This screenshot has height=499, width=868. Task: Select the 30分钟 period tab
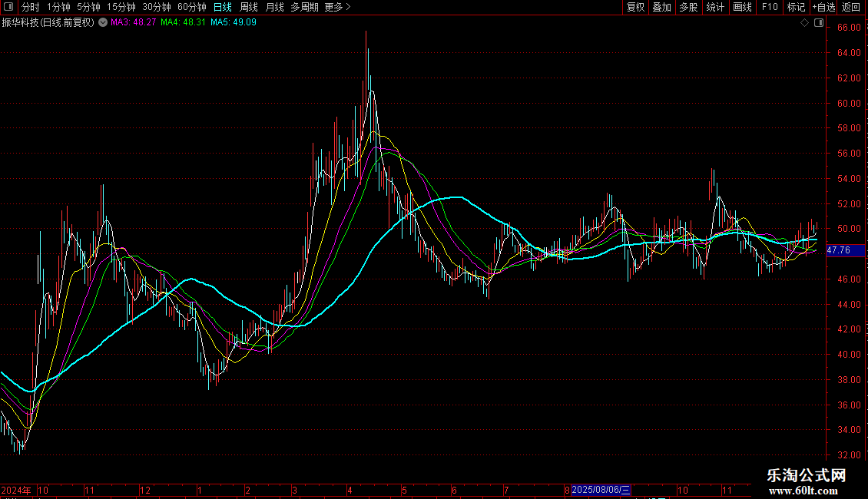pos(157,7)
